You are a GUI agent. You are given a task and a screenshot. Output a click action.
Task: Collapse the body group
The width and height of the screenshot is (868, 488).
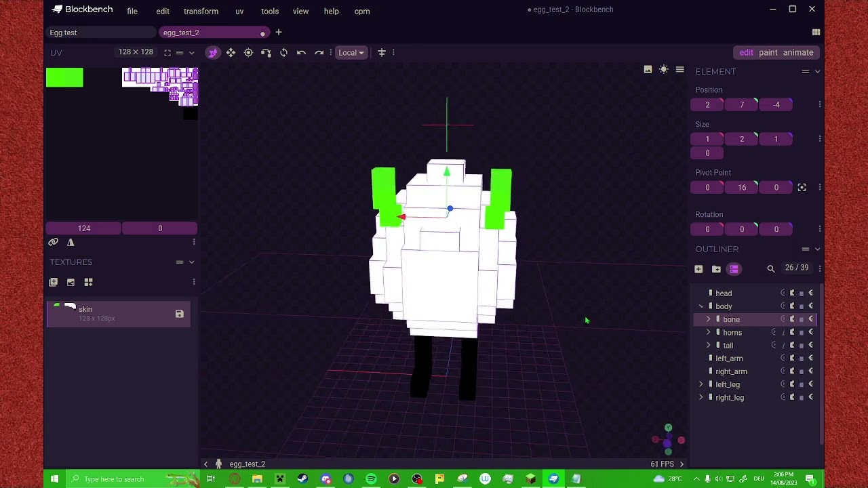701,306
